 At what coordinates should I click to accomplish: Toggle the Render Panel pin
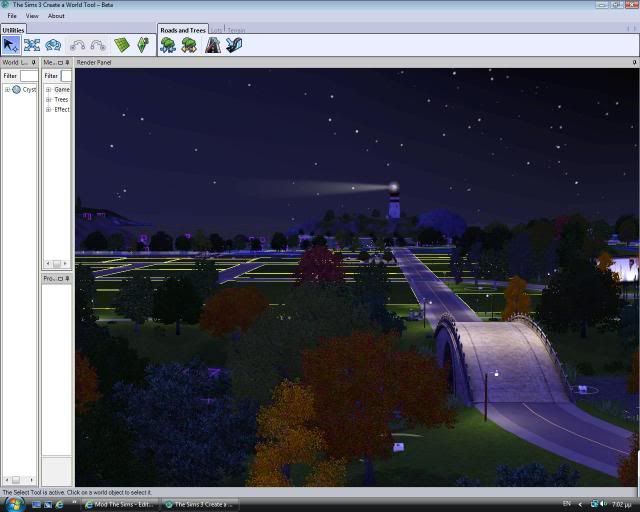[x=634, y=62]
